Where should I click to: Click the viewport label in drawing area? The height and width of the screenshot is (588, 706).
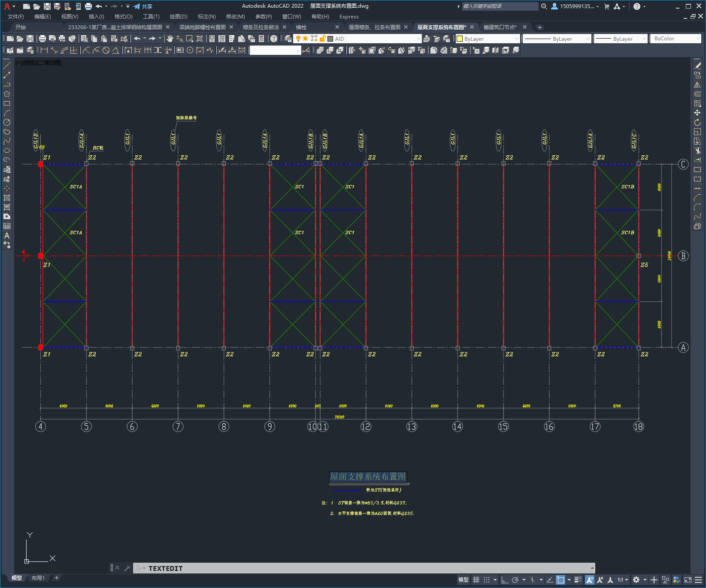pyautogui.click(x=39, y=63)
